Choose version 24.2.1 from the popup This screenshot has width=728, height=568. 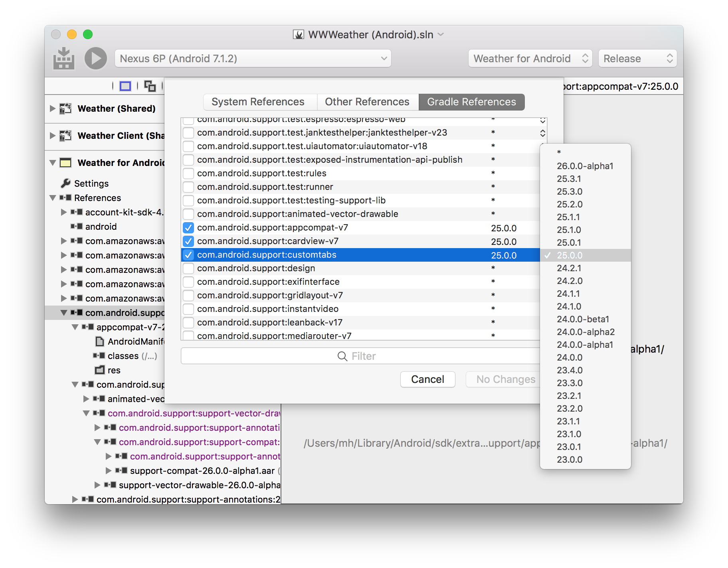[x=585, y=268]
